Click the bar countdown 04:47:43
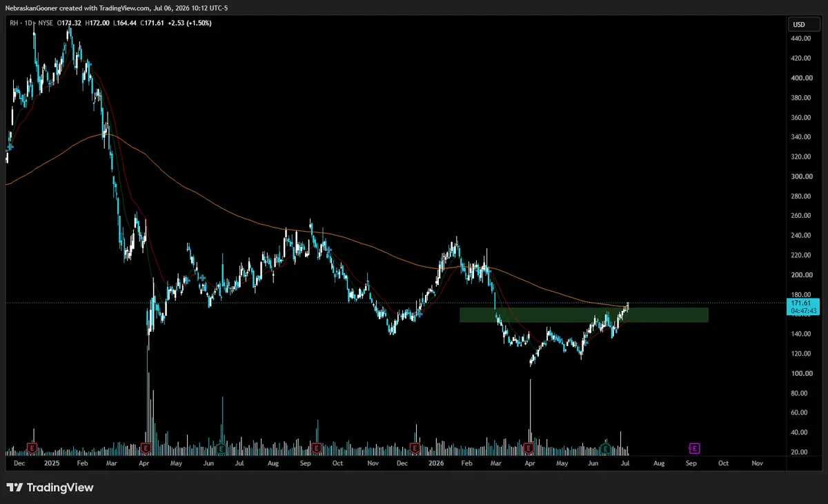 click(803, 311)
